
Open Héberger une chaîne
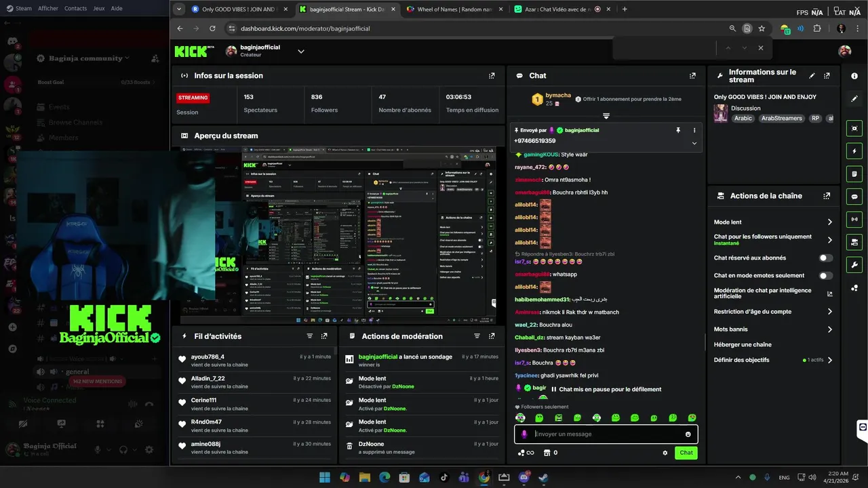click(x=743, y=345)
